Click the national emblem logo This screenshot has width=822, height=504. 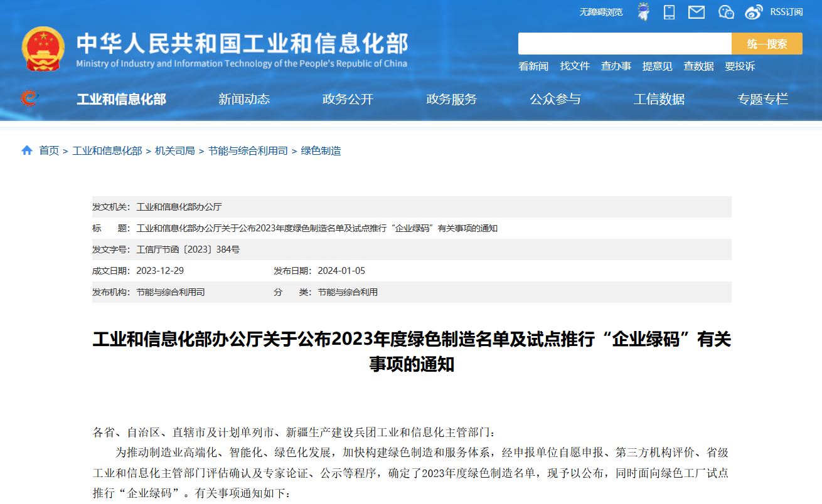click(43, 49)
